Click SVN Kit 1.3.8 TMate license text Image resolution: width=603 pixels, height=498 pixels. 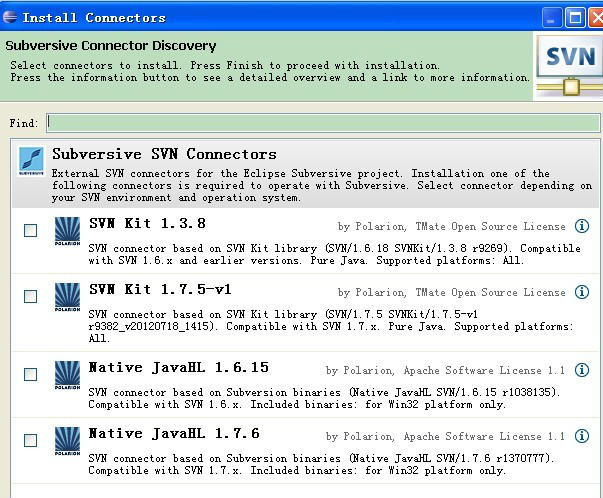490,227
